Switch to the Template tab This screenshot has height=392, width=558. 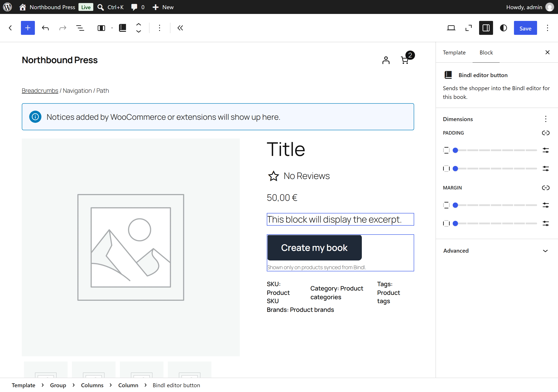pyautogui.click(x=454, y=52)
